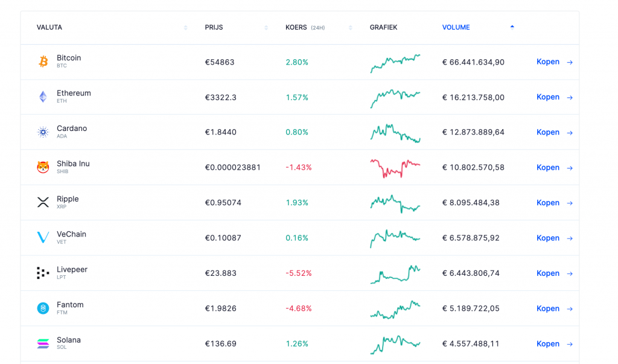Viewport: 618px width, 364px height.
Task: Click the Livepeer name text
Action: pyautogui.click(x=72, y=269)
